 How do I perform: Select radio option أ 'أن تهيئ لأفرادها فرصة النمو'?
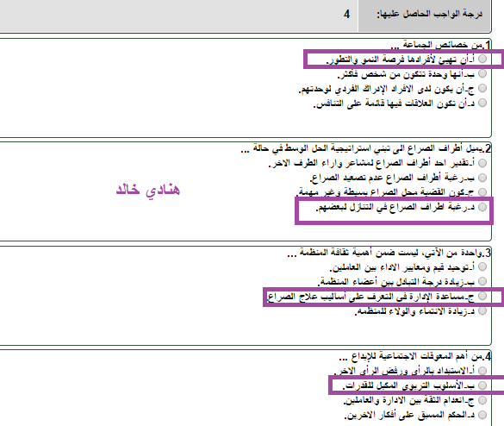point(482,59)
